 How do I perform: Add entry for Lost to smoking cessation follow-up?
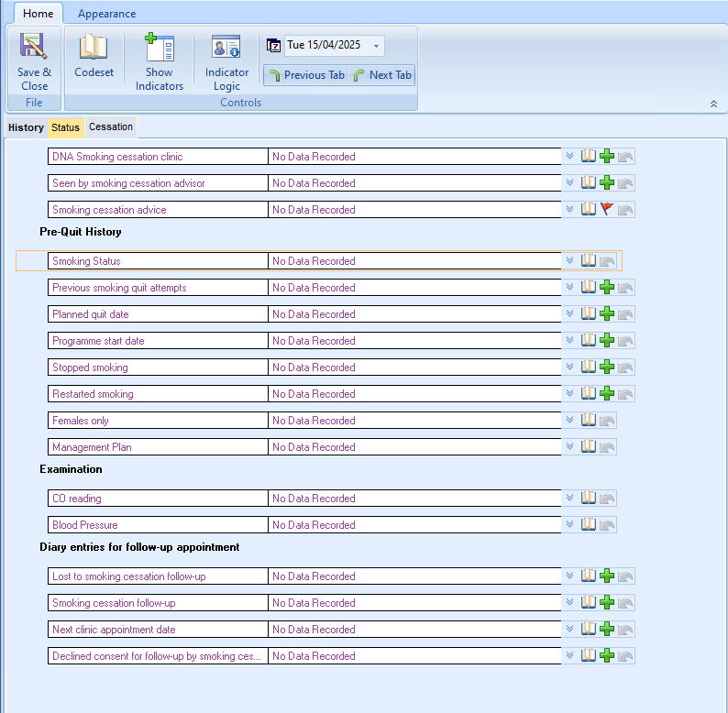(x=607, y=576)
